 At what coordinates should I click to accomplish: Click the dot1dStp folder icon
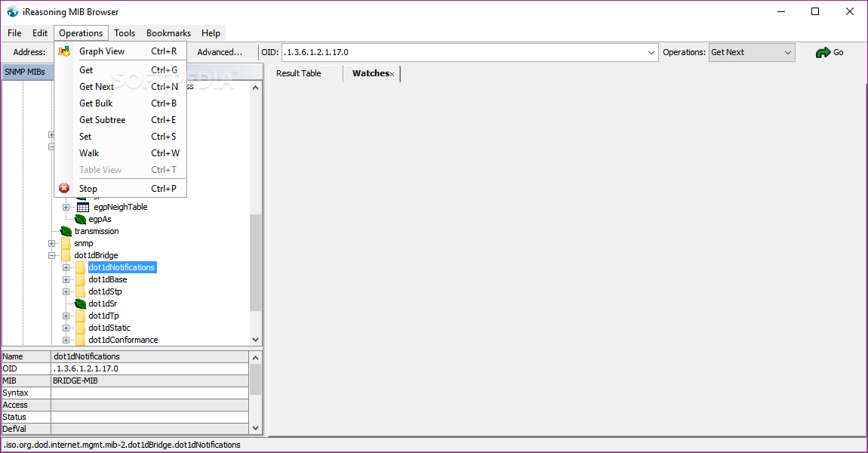(x=81, y=292)
